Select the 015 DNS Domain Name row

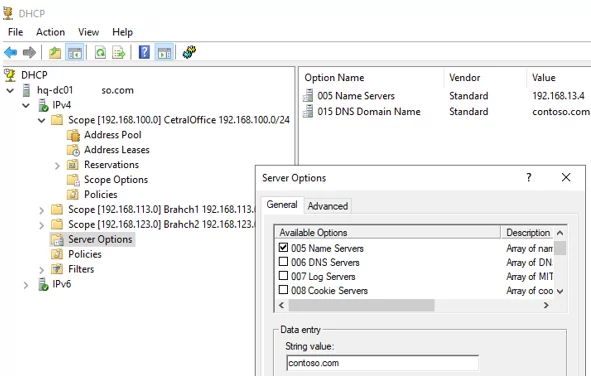coord(369,112)
